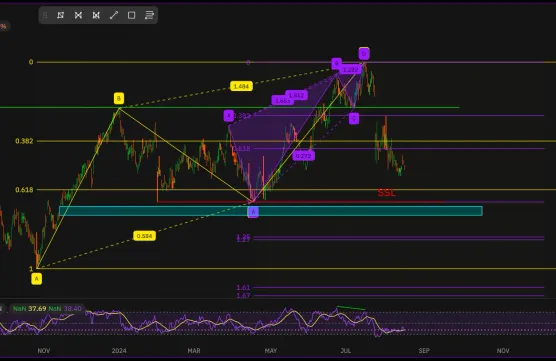Select the purple C point label
556x361 pixels.
click(x=354, y=118)
